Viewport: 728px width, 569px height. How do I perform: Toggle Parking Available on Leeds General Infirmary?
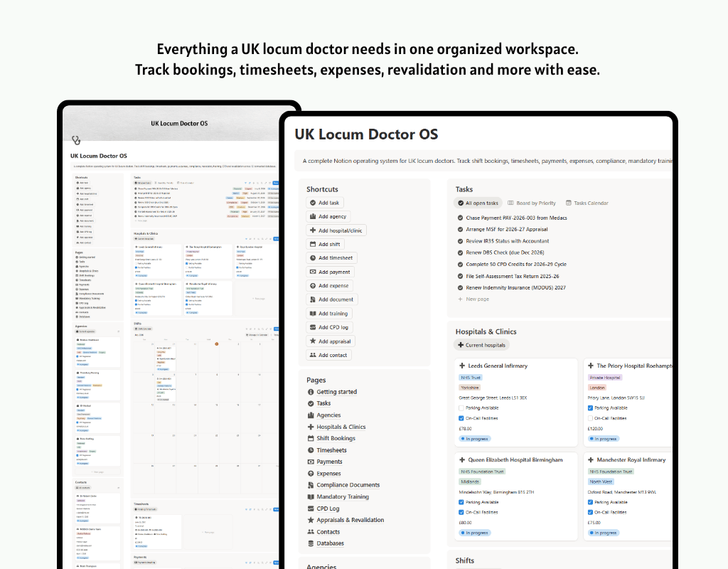coord(461,408)
